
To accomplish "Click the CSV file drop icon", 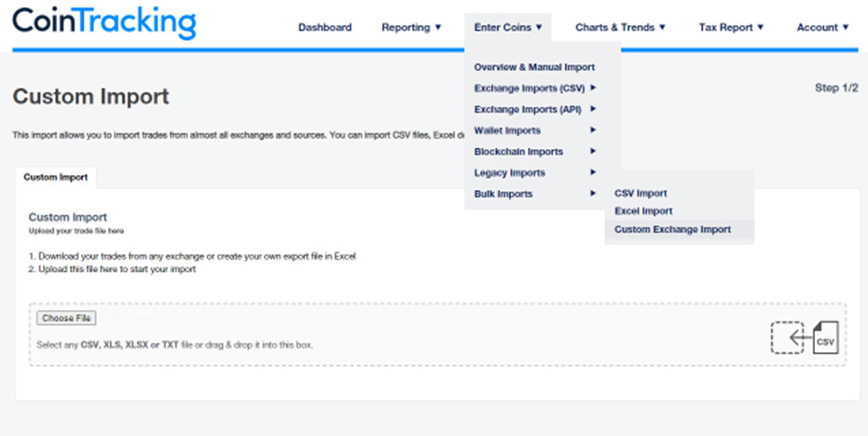I will point(805,337).
